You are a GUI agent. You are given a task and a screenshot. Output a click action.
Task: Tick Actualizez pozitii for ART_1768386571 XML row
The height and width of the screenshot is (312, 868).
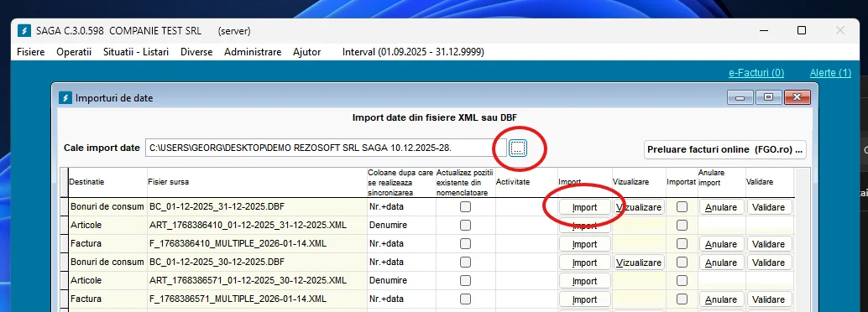click(466, 280)
